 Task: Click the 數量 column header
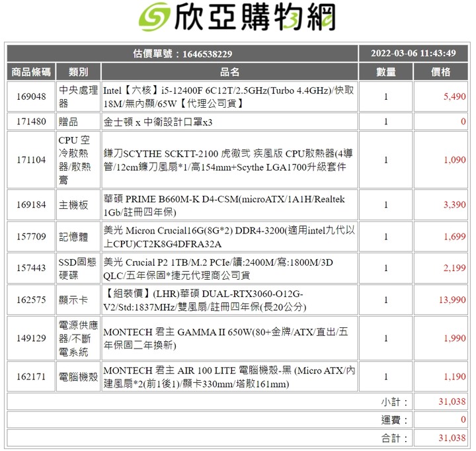[x=386, y=72]
